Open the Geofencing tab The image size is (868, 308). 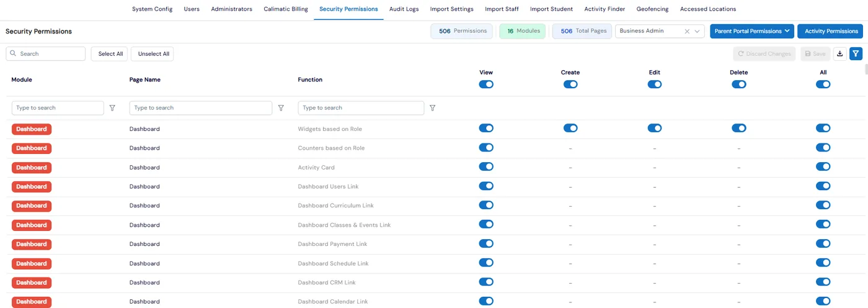652,9
